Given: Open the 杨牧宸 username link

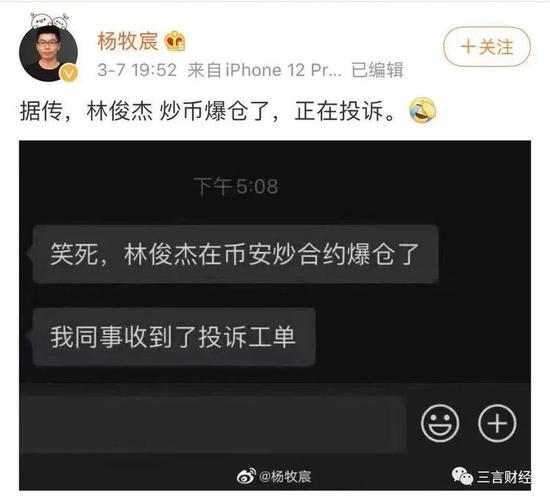Looking at the screenshot, I should coord(127,41).
